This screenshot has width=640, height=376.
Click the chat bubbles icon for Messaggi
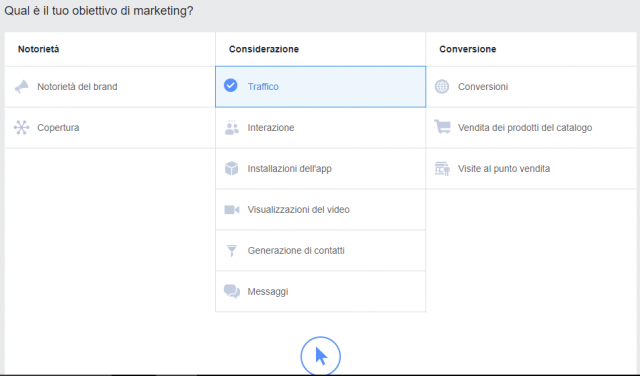coord(232,291)
